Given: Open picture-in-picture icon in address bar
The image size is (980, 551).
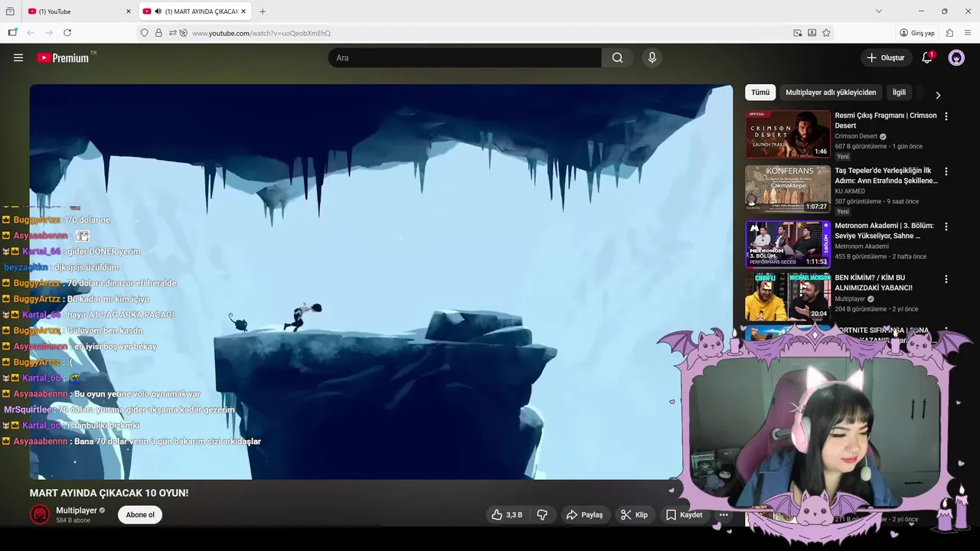Looking at the screenshot, I should click(798, 33).
